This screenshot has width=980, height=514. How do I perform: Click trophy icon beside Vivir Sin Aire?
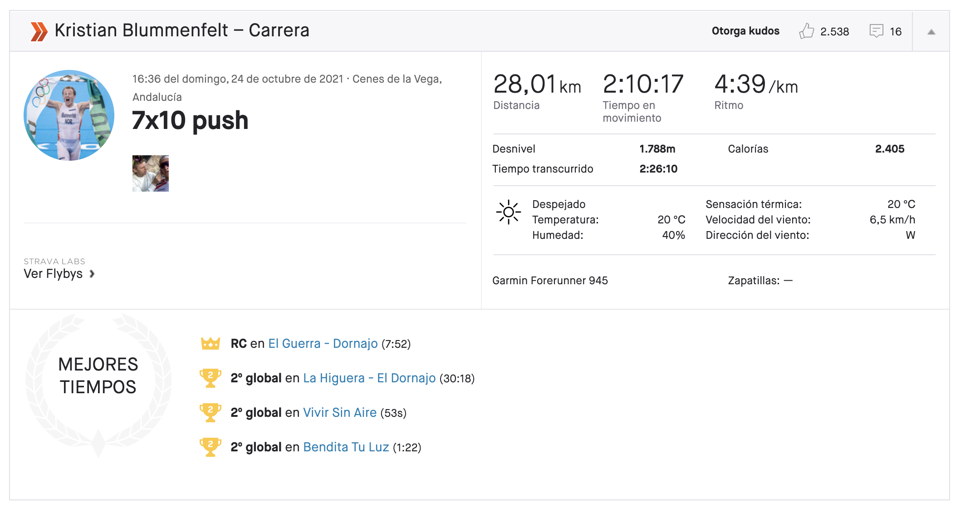click(x=210, y=413)
